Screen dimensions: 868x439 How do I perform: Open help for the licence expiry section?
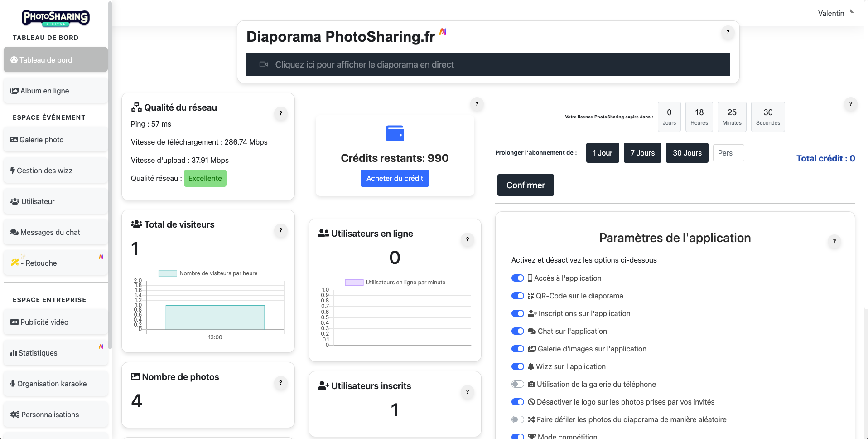851,104
